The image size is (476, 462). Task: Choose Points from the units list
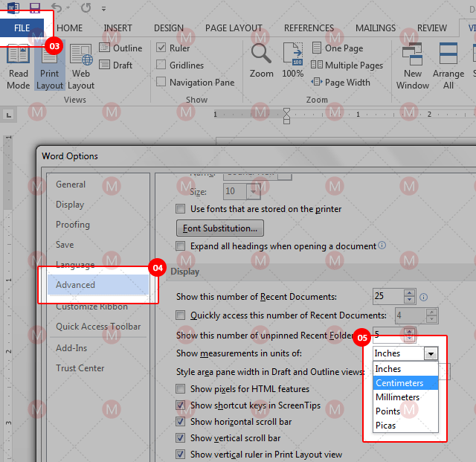[x=405, y=411]
